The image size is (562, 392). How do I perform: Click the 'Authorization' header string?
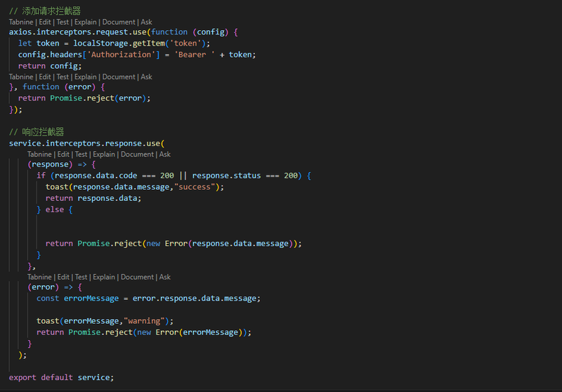point(121,55)
